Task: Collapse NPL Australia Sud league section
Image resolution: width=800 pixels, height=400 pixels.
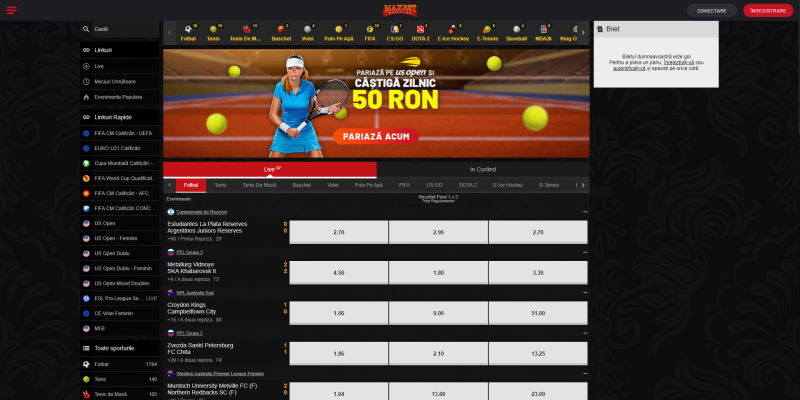Action: click(x=585, y=293)
